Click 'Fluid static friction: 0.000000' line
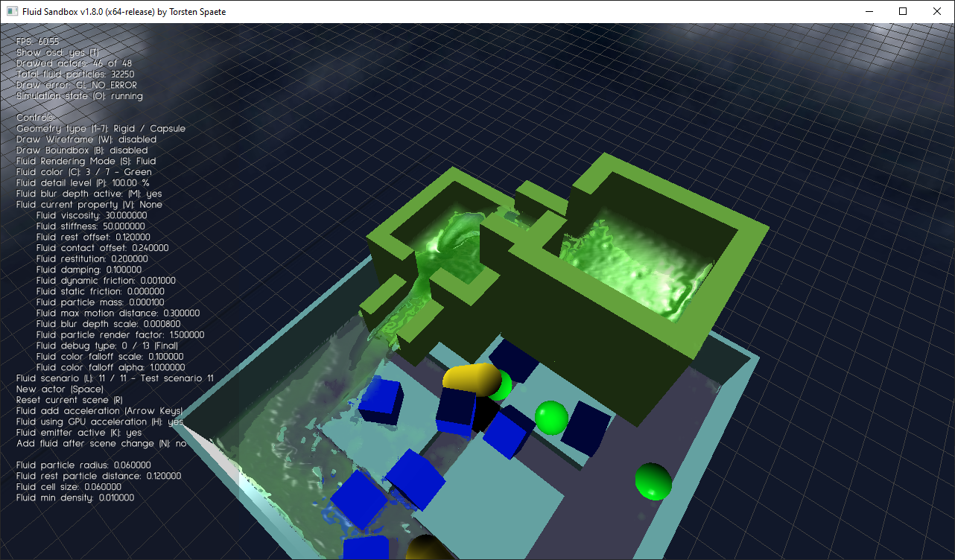Image resolution: width=955 pixels, height=560 pixels. click(x=100, y=291)
